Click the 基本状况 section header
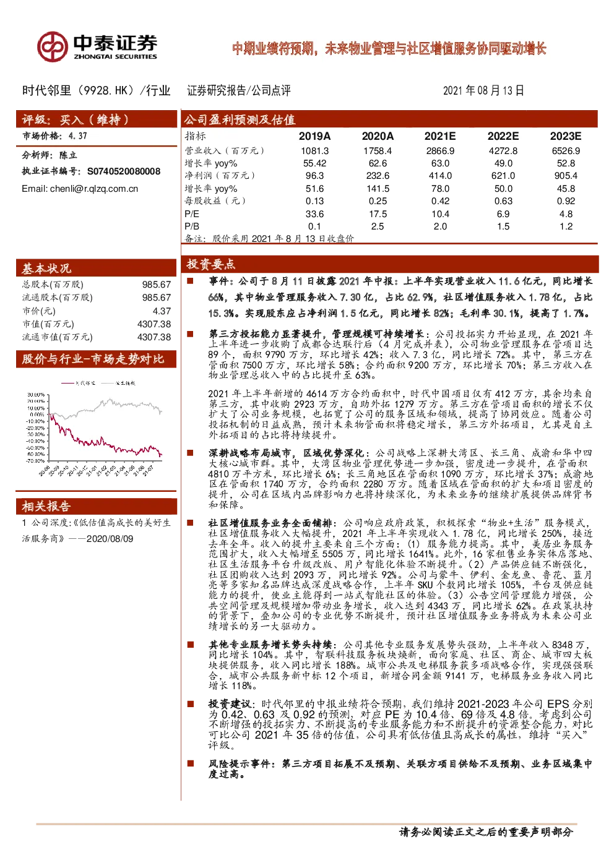 point(96,269)
